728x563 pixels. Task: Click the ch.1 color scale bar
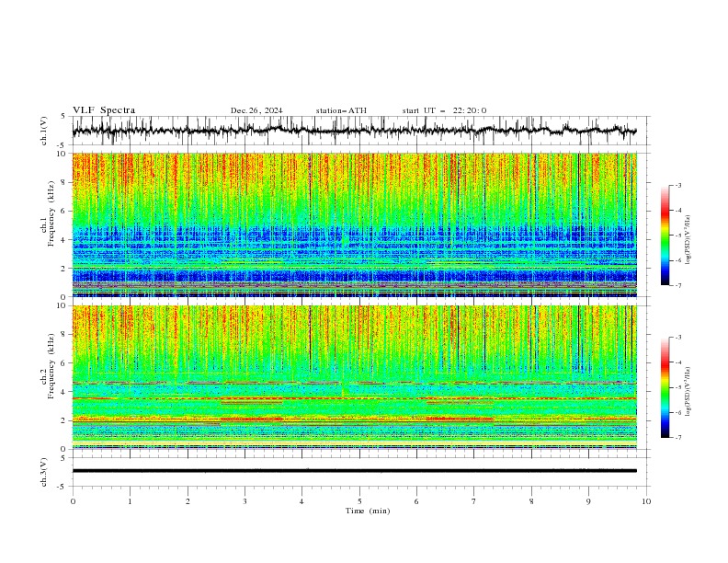pyautogui.click(x=665, y=236)
